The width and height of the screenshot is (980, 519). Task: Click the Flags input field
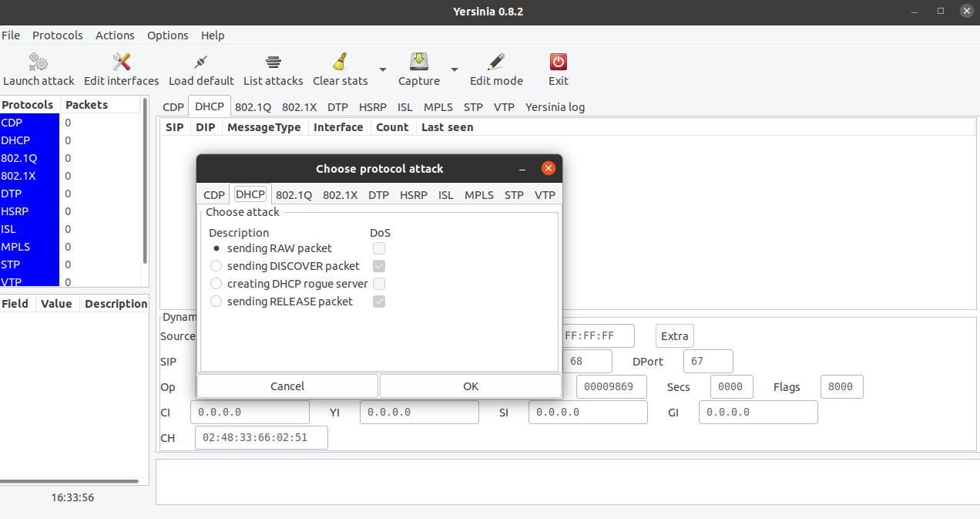coord(841,387)
